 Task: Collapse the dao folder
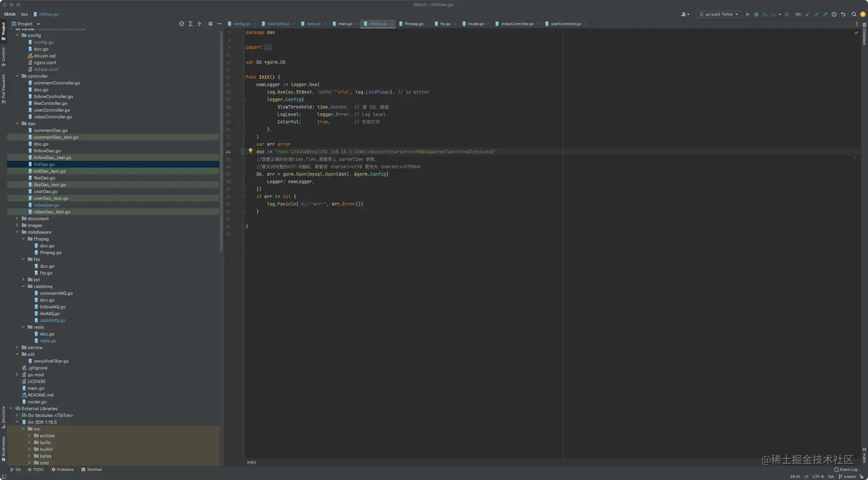tap(17, 123)
